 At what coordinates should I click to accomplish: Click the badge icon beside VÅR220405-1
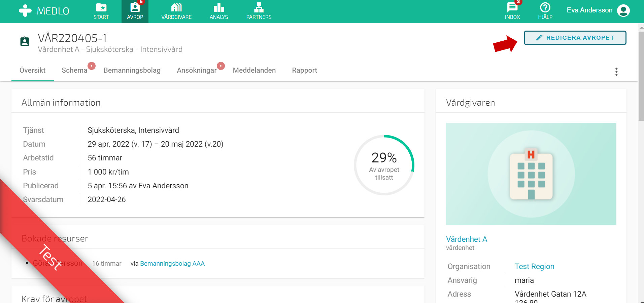pyautogui.click(x=25, y=41)
